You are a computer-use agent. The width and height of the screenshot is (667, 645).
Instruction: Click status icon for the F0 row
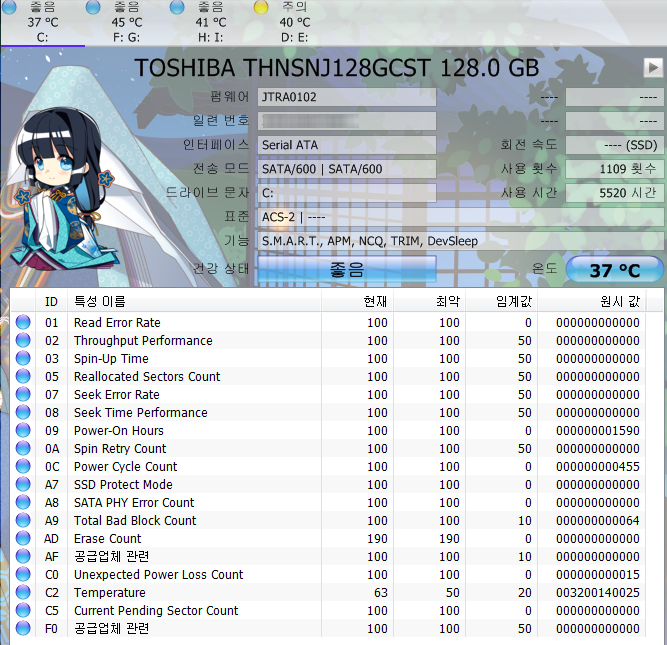(23, 628)
